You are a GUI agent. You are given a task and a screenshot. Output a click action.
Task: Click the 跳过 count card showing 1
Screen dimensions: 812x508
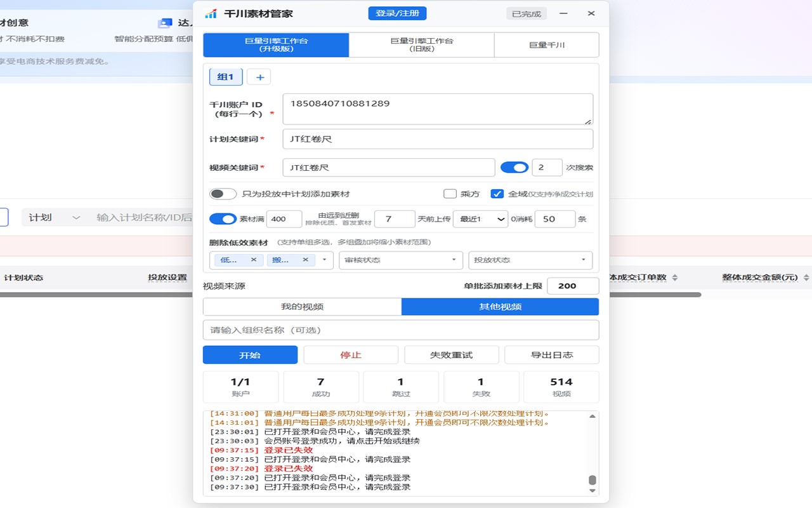(401, 387)
